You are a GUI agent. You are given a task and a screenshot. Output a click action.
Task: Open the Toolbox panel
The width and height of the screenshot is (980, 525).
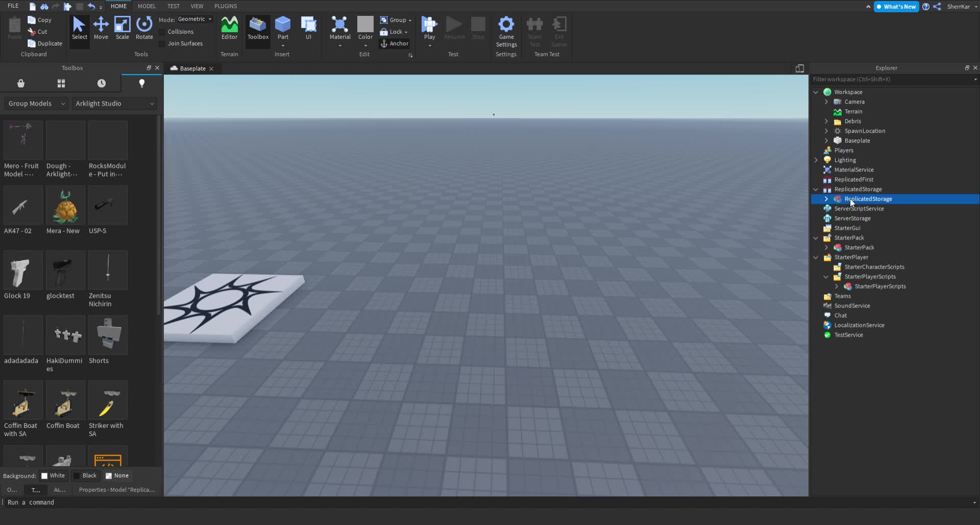pyautogui.click(x=257, y=29)
